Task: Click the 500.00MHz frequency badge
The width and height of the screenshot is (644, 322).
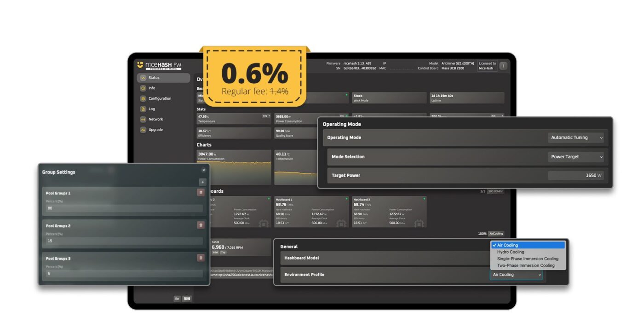Action: tap(496, 191)
